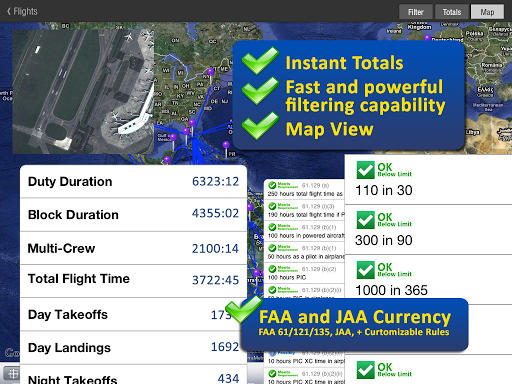This screenshot has height=384, width=512.
Task: Click checkmark next to Fast and powerful filtering
Action: [x=260, y=91]
